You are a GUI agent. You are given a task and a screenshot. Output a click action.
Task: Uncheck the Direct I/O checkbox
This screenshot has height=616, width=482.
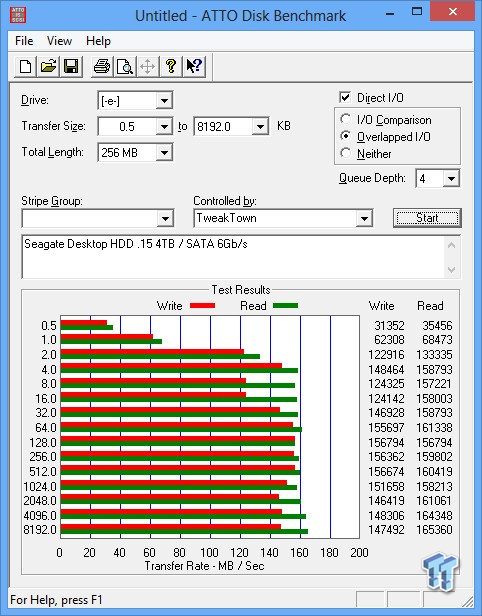(x=345, y=97)
